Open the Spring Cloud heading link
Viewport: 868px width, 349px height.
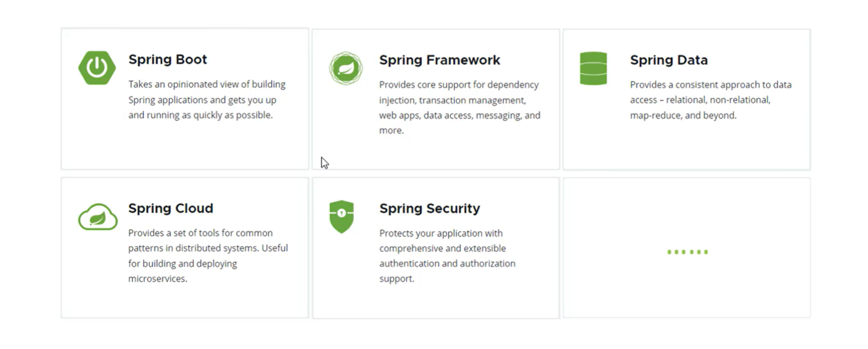click(x=171, y=208)
